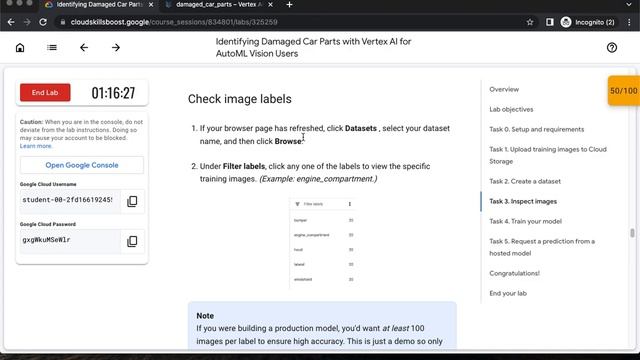Close the damaged_car_parts Vertex AI tab
Viewport: 640px width, 360px height.
tap(270, 4)
